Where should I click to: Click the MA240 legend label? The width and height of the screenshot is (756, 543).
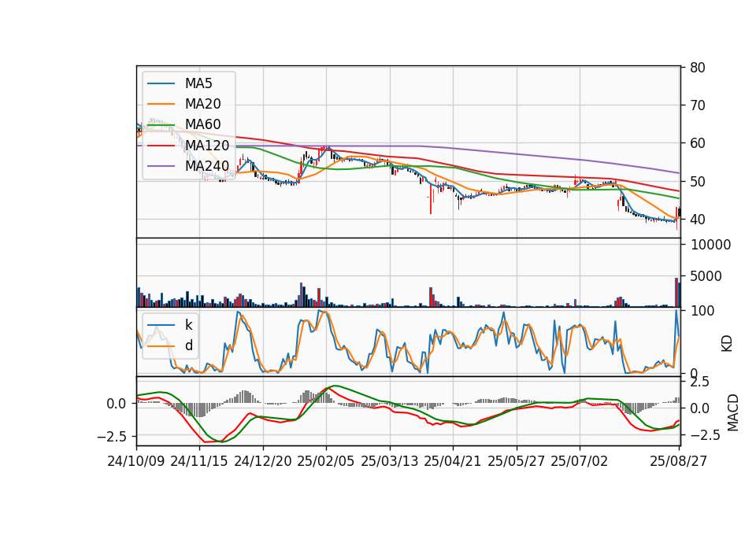coord(207,166)
